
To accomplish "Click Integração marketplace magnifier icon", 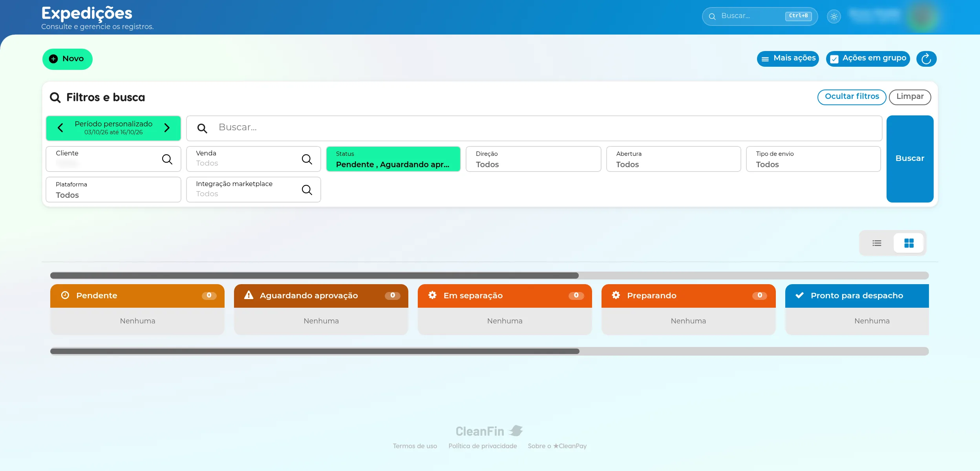I will click(x=307, y=190).
